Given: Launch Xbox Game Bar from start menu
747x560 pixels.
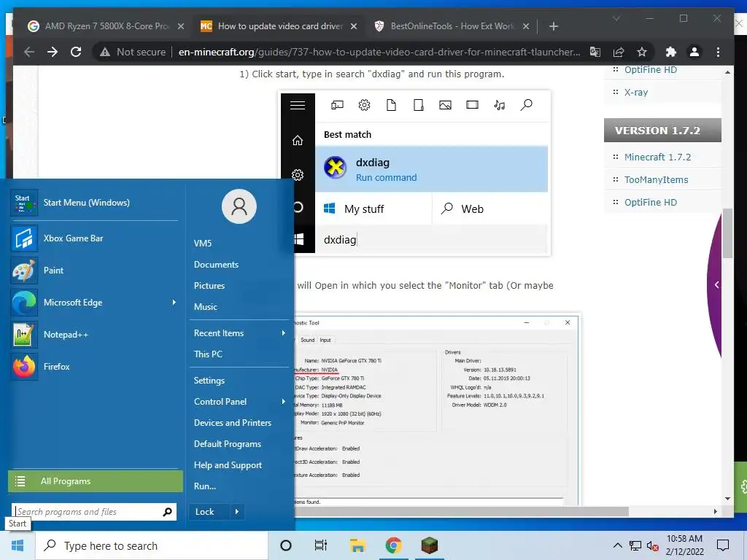Looking at the screenshot, I should pyautogui.click(x=94, y=238).
